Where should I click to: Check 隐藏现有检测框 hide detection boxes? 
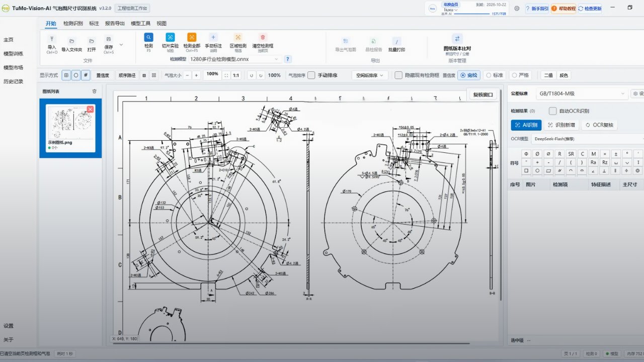point(398,75)
